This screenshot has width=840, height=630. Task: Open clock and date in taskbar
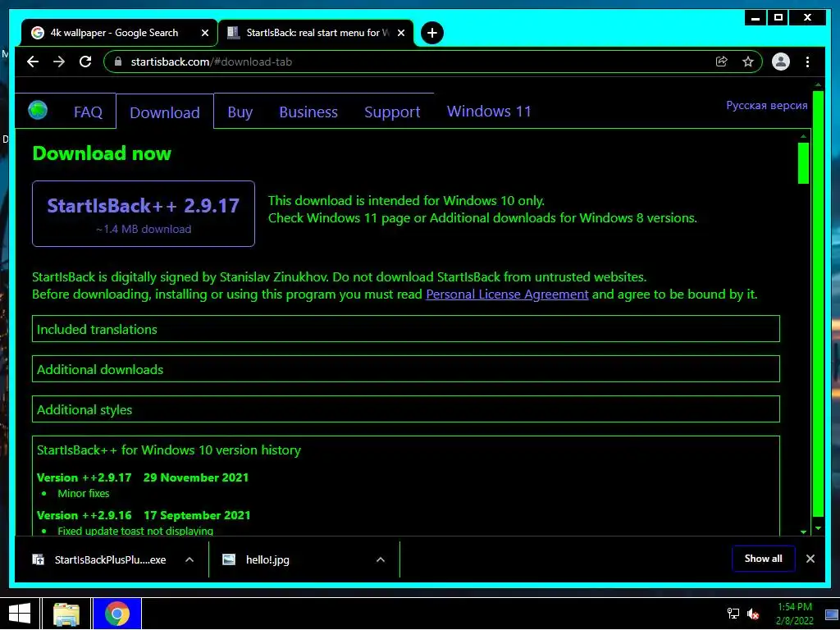coord(794,614)
